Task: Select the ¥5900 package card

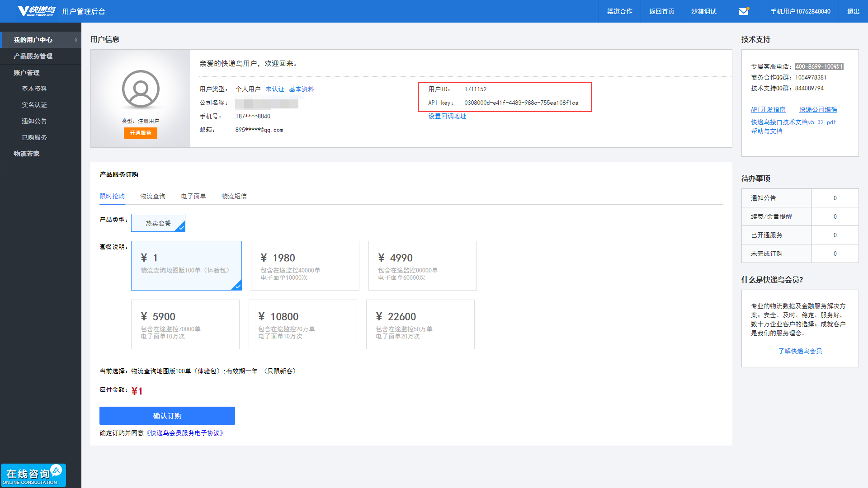Action: point(185,324)
